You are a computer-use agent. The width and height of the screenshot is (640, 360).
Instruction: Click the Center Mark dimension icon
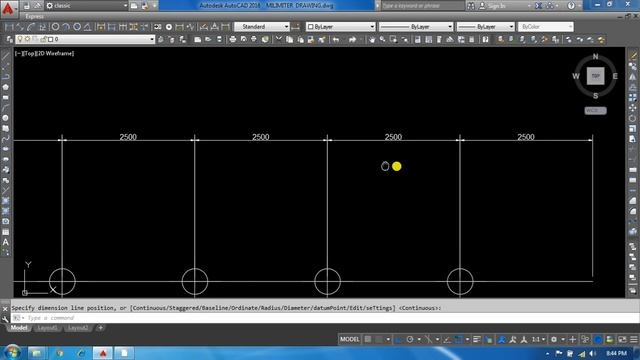pyautogui.click(x=169, y=27)
